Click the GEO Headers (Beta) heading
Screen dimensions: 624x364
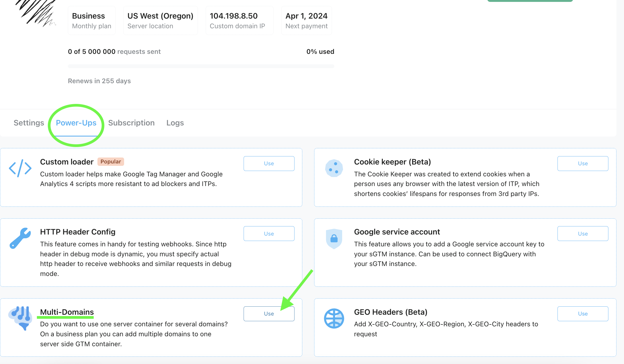click(391, 312)
